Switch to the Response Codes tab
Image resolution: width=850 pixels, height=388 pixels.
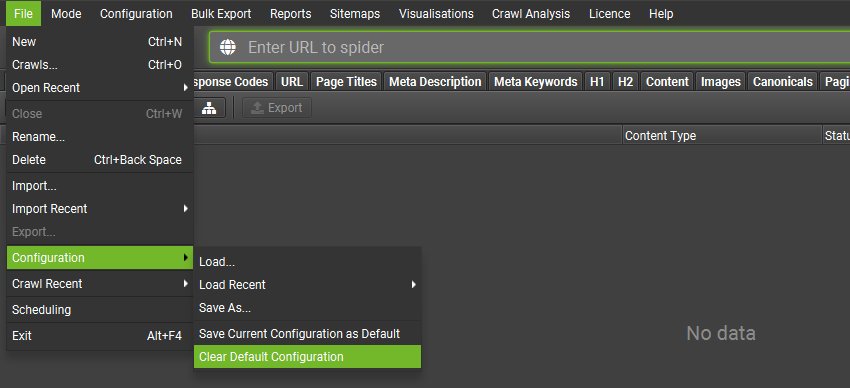click(x=233, y=82)
